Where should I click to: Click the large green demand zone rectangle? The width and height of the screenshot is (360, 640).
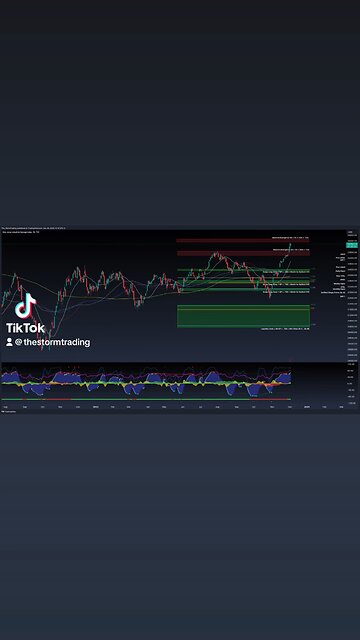243,316
